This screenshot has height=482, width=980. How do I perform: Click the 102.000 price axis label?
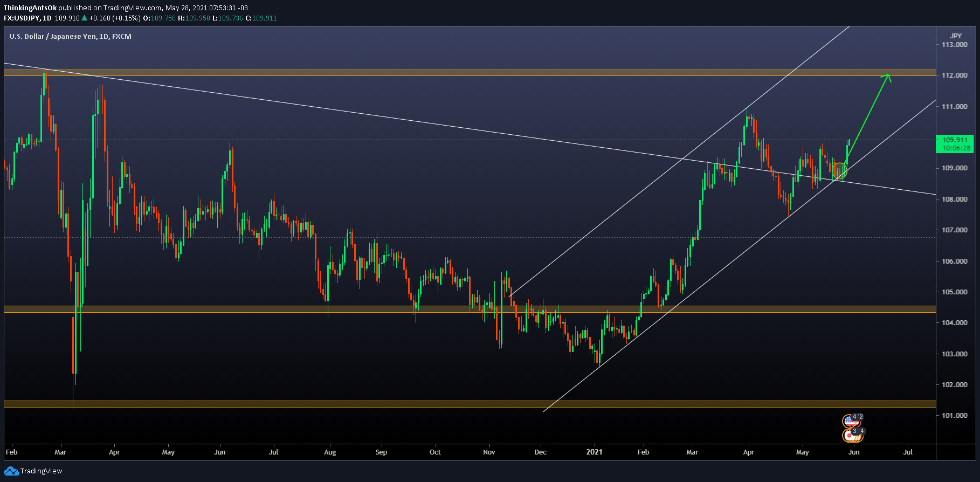954,385
